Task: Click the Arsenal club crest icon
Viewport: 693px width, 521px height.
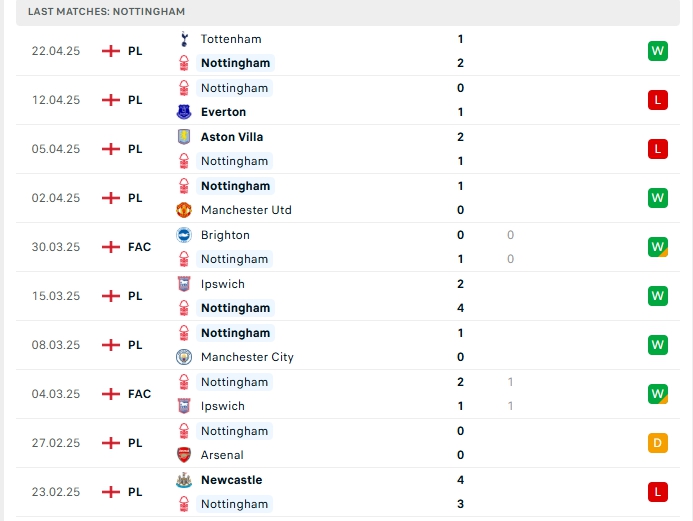Action: pos(184,455)
